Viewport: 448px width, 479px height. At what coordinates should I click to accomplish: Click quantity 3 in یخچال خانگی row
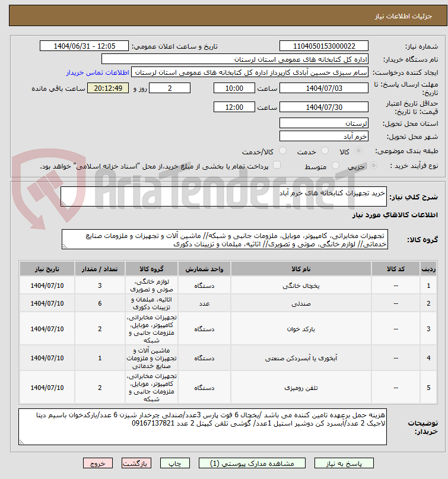[100, 286]
